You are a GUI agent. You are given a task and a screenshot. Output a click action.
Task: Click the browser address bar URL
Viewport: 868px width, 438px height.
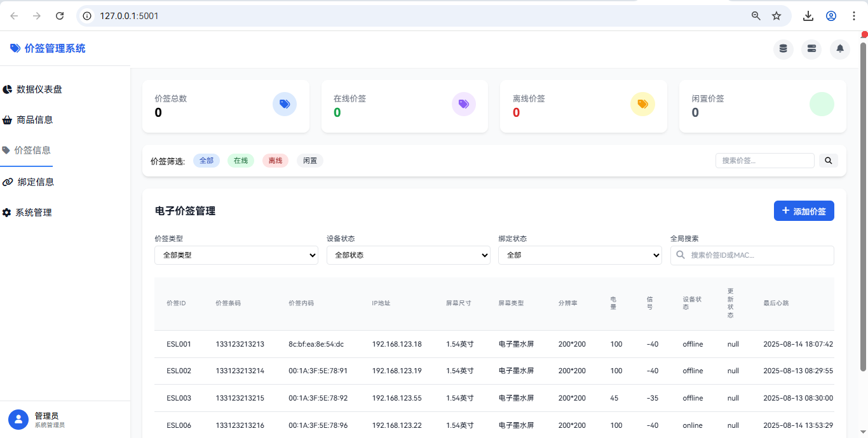[x=129, y=16]
